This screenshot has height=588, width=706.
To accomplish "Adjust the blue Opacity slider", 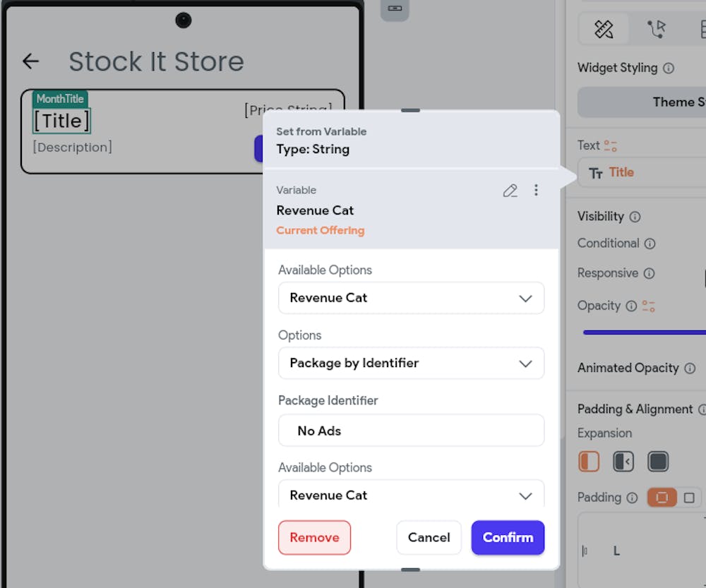I will coord(645,332).
